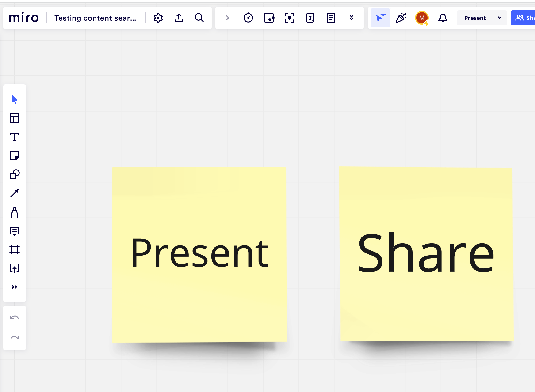
Task: Open board settings gear icon
Action: point(158,18)
